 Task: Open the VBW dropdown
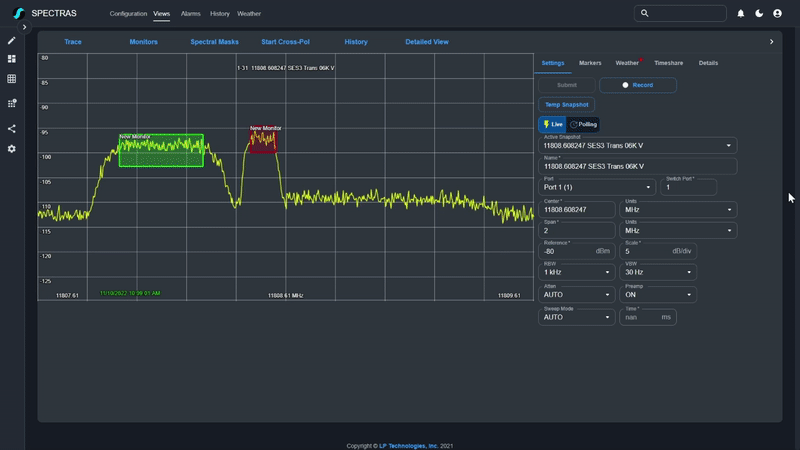(658, 272)
